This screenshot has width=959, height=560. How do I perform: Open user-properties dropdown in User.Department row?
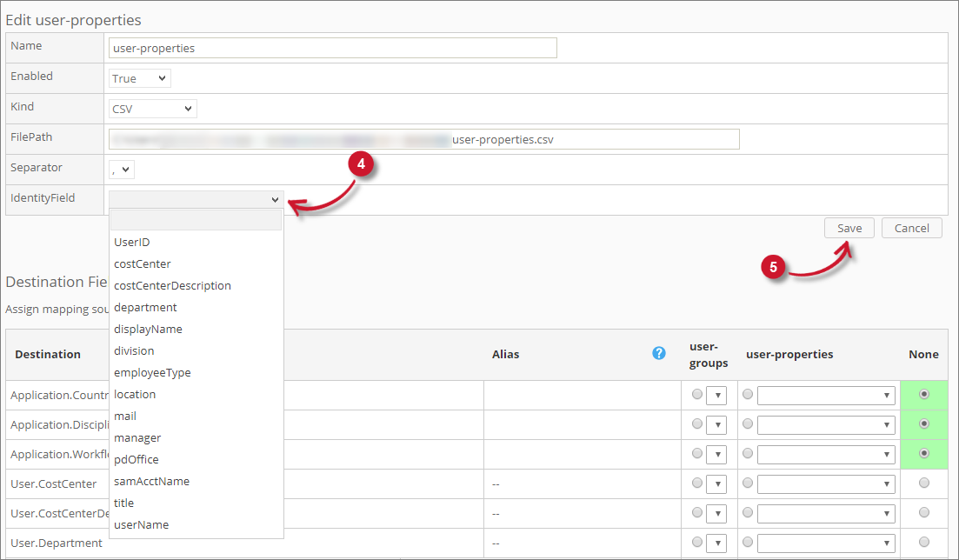pos(825,543)
